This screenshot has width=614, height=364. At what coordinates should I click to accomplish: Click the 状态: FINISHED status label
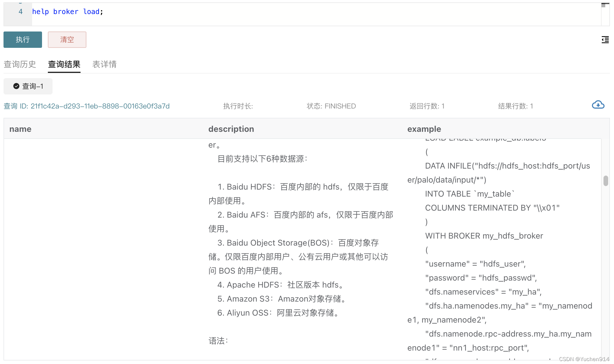point(331,106)
